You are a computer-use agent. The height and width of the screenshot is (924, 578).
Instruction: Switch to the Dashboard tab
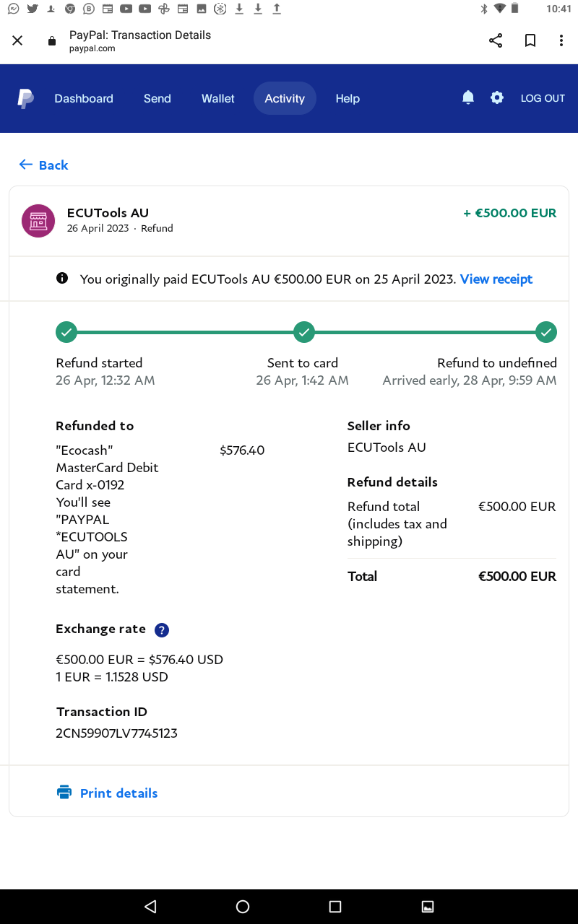83,98
